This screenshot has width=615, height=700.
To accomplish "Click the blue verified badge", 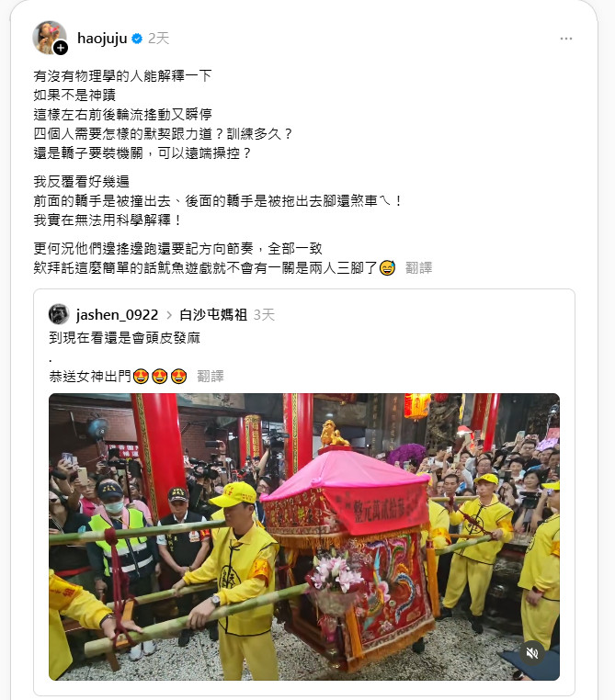I will [137, 39].
